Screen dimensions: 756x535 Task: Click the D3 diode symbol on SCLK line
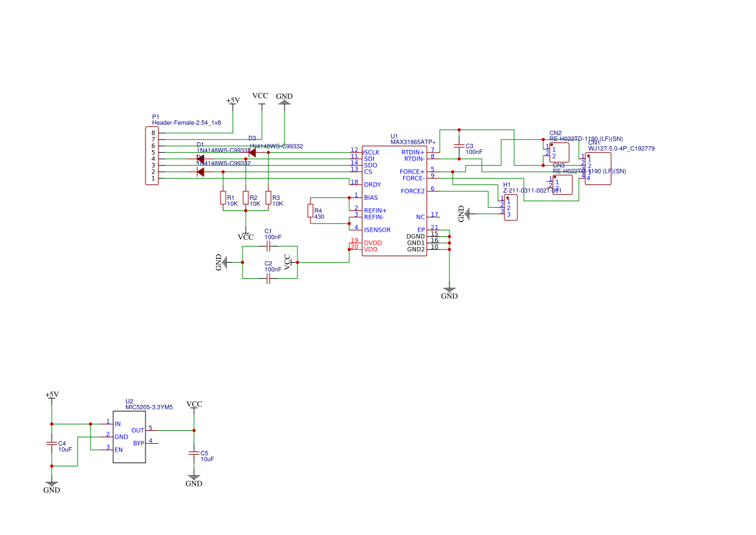[x=252, y=153]
